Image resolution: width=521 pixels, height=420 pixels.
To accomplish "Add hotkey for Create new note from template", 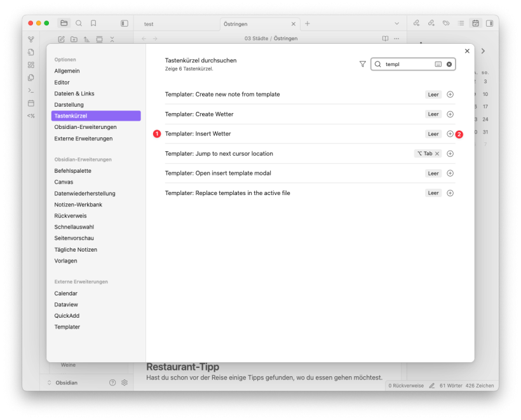I will [x=450, y=95].
